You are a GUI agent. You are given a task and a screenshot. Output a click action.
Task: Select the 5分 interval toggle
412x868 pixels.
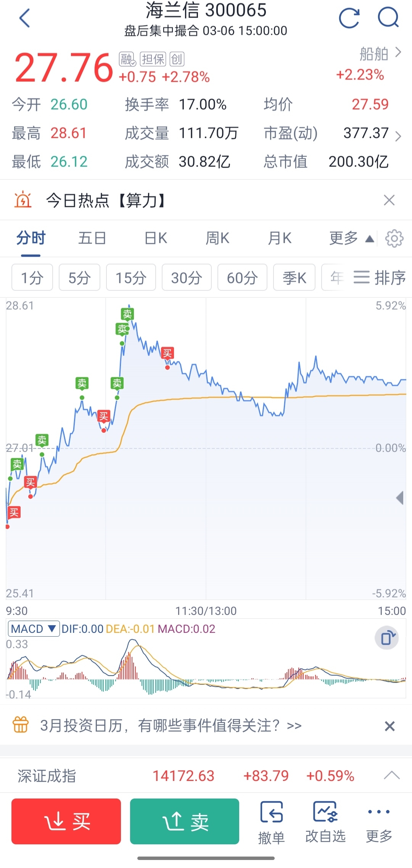(x=79, y=278)
